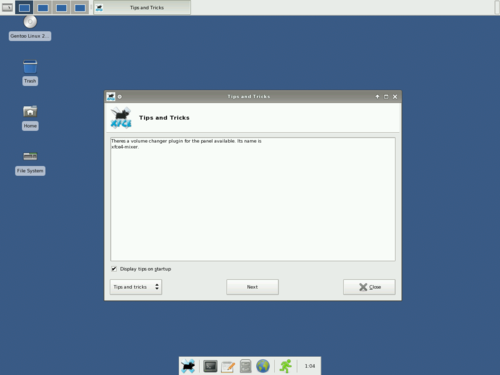
Task: Open the Tips and tricks dropdown selector
Action: click(136, 287)
